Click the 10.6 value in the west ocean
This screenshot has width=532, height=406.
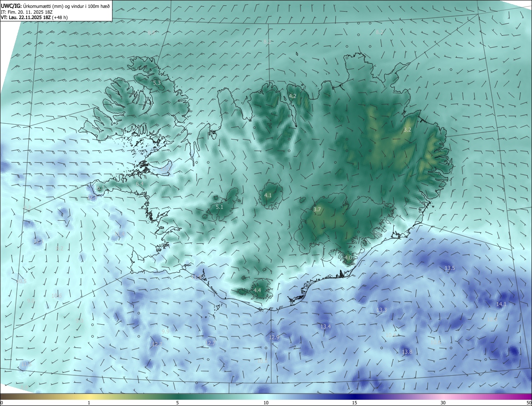coord(57,296)
